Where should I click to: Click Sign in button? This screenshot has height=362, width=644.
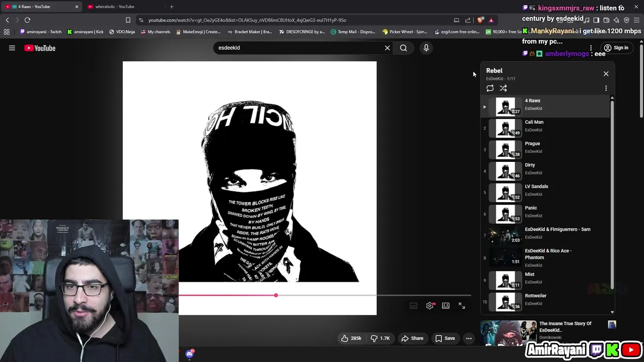pos(616,48)
